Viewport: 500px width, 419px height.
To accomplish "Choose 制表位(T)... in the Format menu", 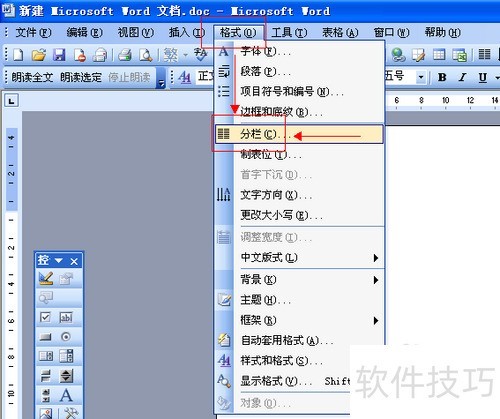I will (299, 154).
